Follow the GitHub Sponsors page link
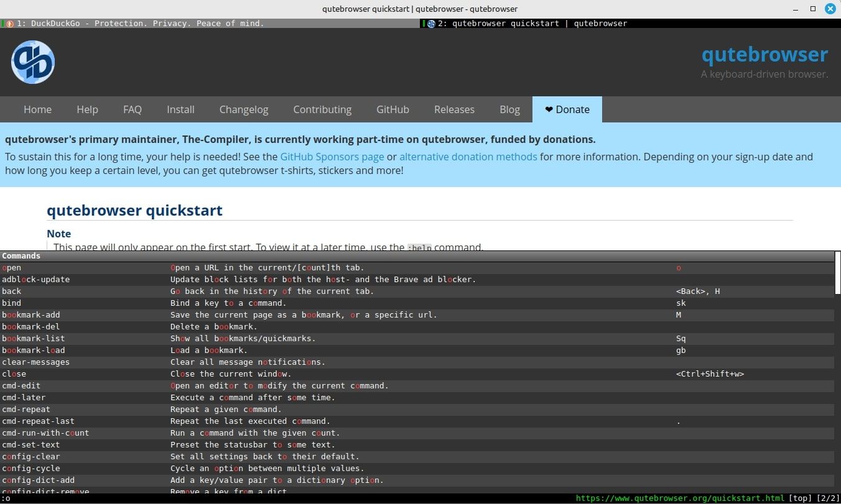The width and height of the screenshot is (841, 504). coord(332,157)
